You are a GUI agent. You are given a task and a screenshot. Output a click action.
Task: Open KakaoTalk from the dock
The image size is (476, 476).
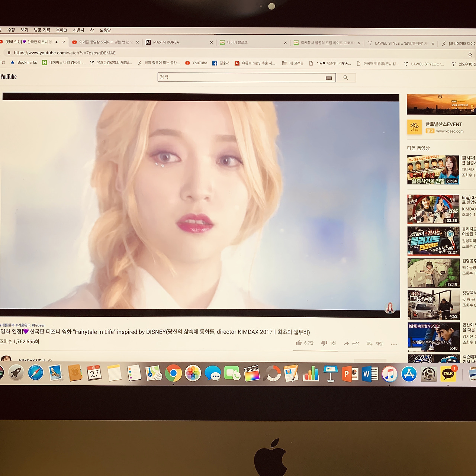click(x=448, y=374)
